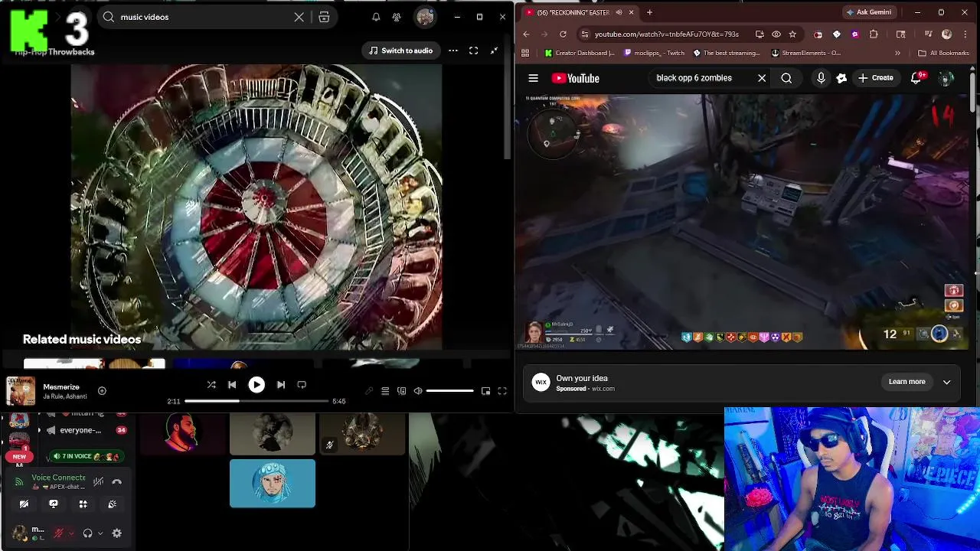Seek within Spotify playback progress bar
Screen dimensions: 980x551
(256, 401)
